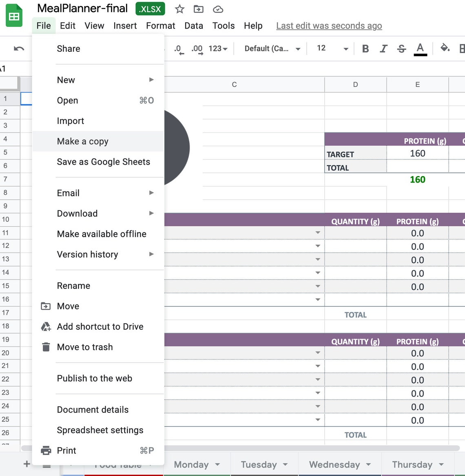The width and height of the screenshot is (465, 476).
Task: Click the Google Sheets home icon
Action: coord(14,16)
